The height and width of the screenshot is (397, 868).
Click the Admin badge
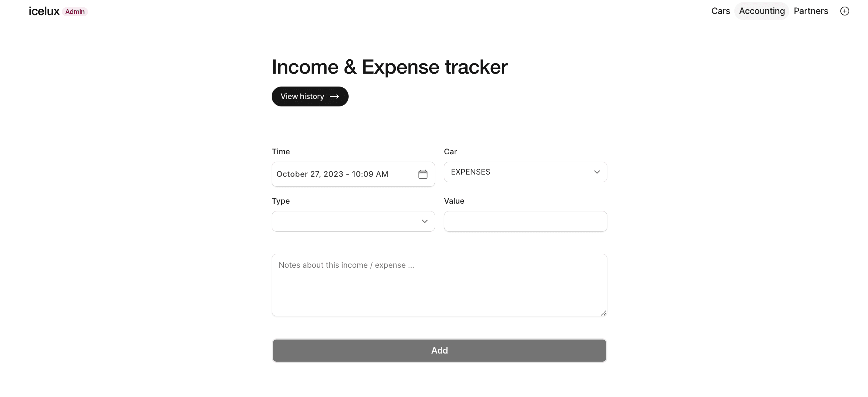75,12
